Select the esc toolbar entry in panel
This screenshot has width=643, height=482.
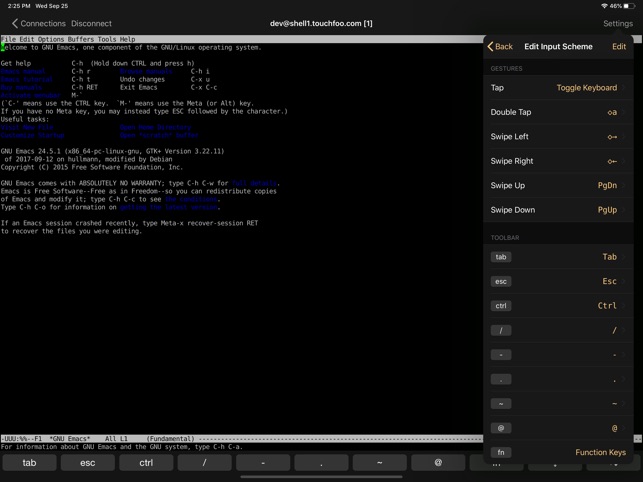(558, 281)
